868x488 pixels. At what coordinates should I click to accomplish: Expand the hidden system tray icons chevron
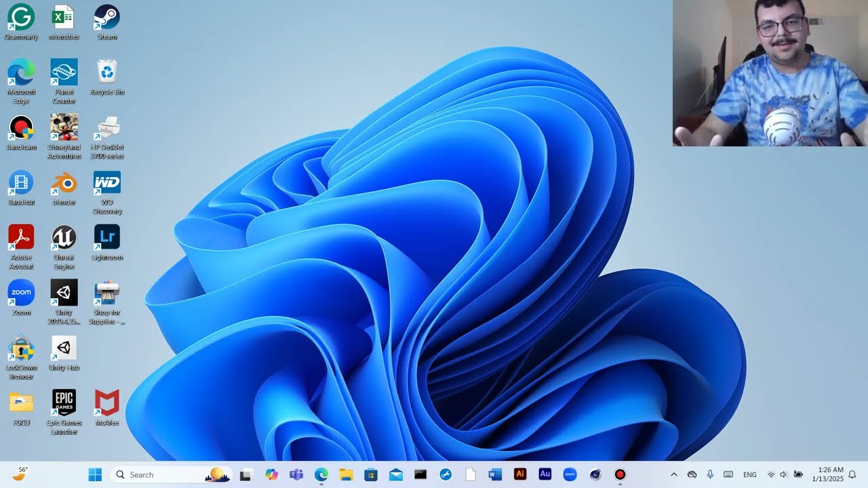[673, 474]
